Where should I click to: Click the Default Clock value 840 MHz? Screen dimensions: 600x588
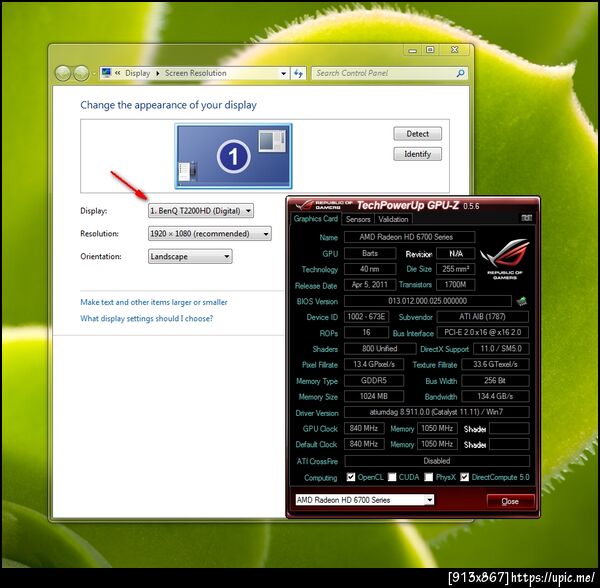(364, 444)
